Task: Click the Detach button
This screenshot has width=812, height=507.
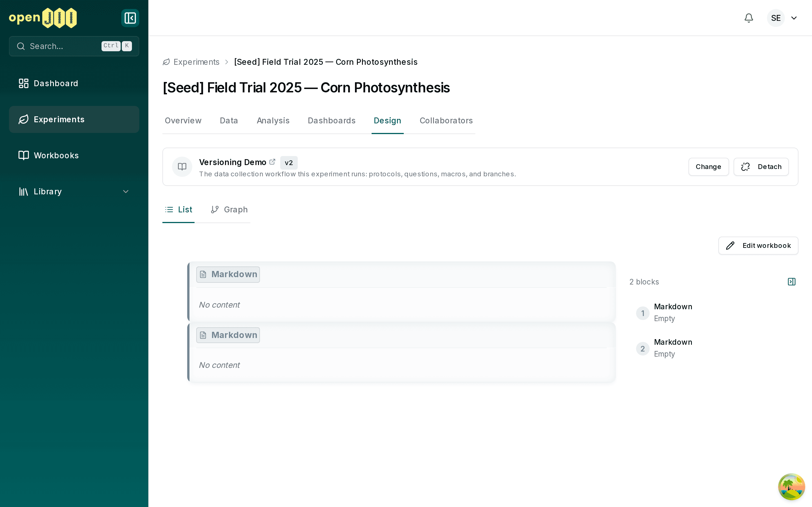Action: pos(761,167)
